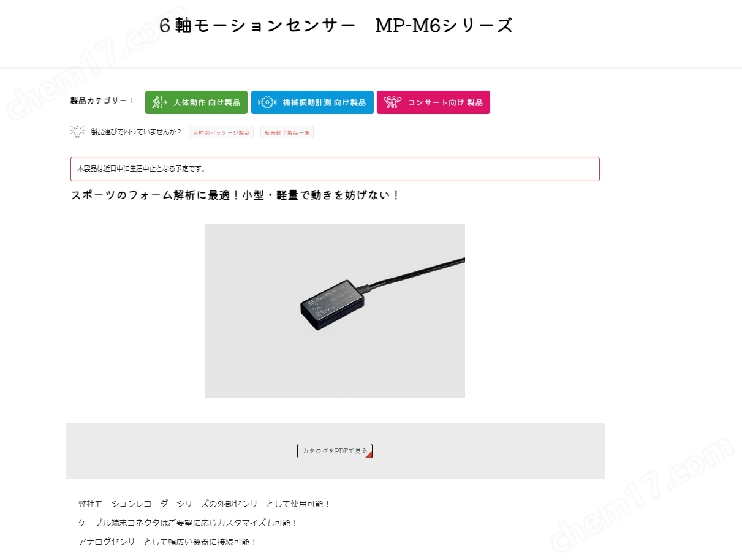The height and width of the screenshot is (560, 742).
Task: Click 製品選びで困っていませんか text
Action: click(x=137, y=132)
